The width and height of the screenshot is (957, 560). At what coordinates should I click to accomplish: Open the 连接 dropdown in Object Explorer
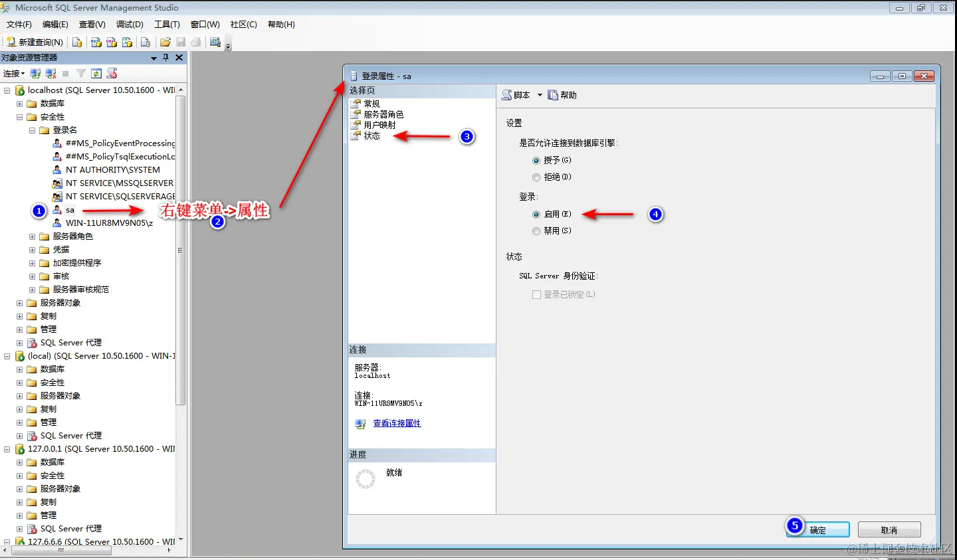pos(14,73)
